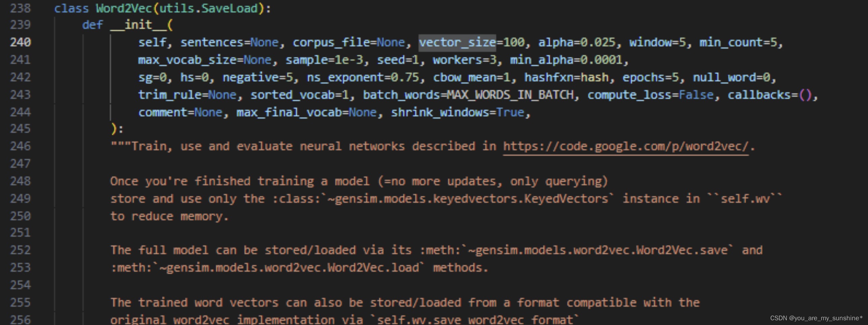The width and height of the screenshot is (868, 325).
Task: Click line number 246
Action: point(20,146)
